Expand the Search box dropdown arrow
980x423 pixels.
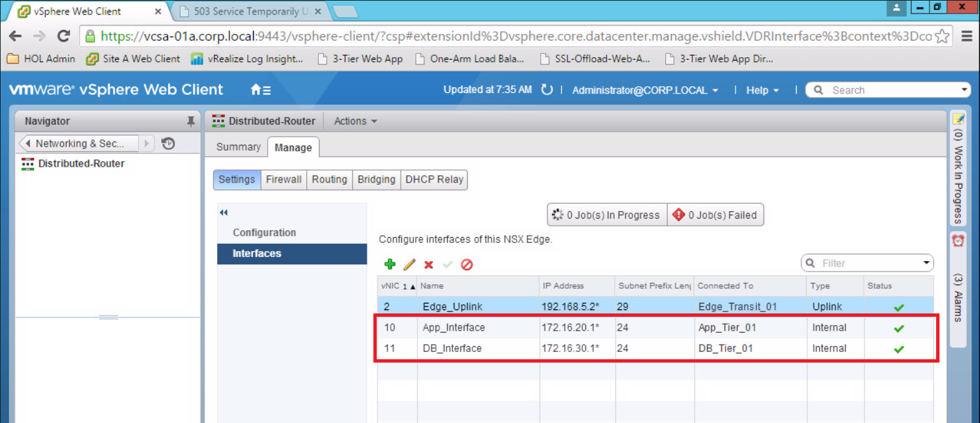(x=964, y=90)
